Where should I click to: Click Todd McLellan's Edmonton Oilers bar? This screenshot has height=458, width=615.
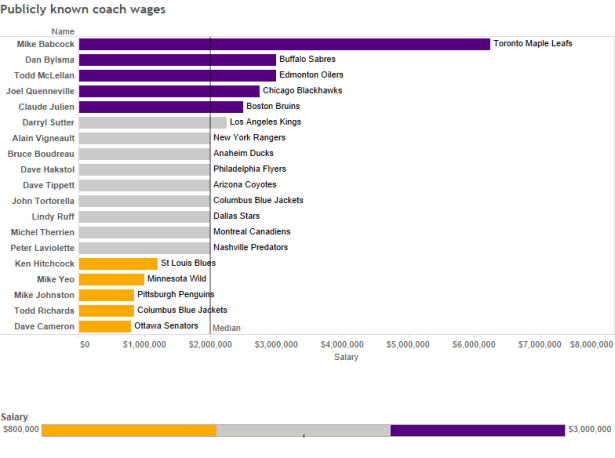(177, 75)
